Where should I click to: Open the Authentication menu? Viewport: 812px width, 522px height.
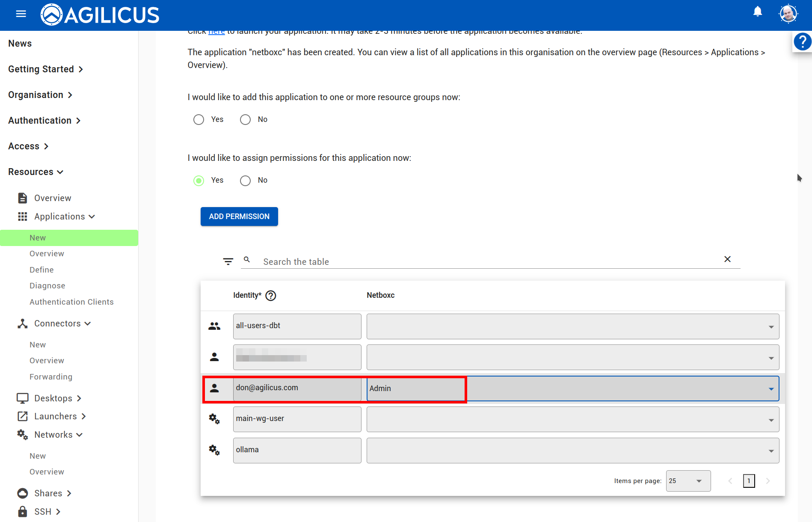click(40, 120)
